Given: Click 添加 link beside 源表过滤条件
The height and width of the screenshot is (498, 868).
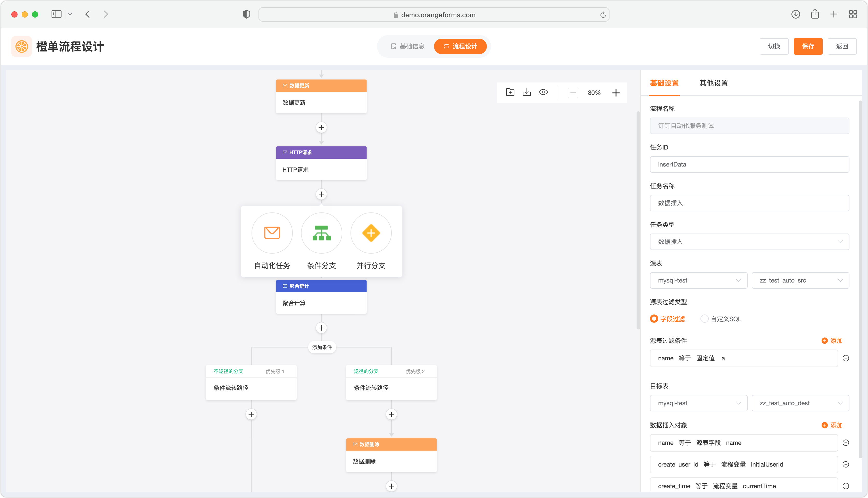Looking at the screenshot, I should 832,341.
